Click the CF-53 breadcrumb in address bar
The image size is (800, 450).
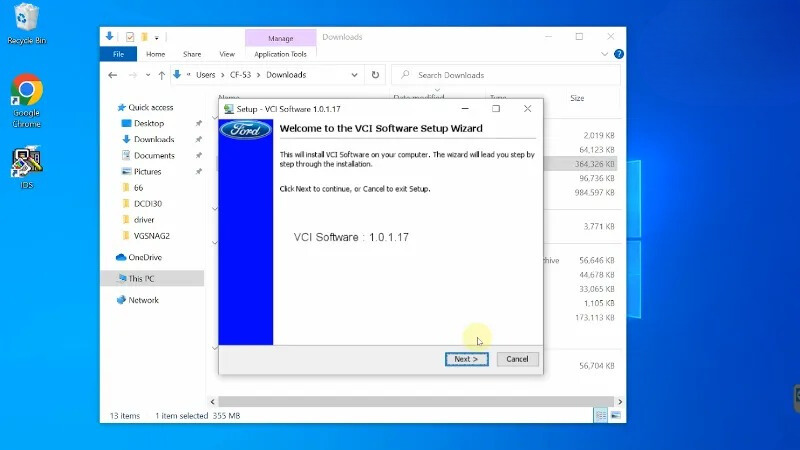tap(240, 75)
